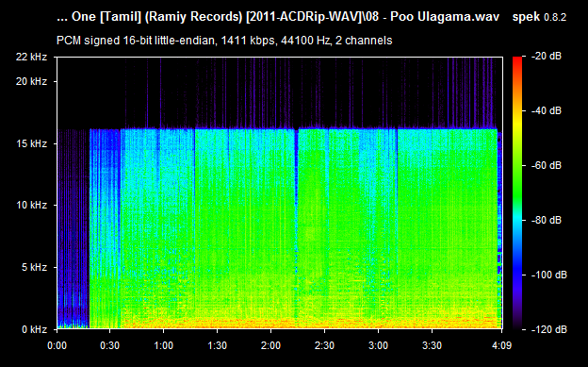
Task: Click the 1:00 time axis marker
Action: point(164,345)
